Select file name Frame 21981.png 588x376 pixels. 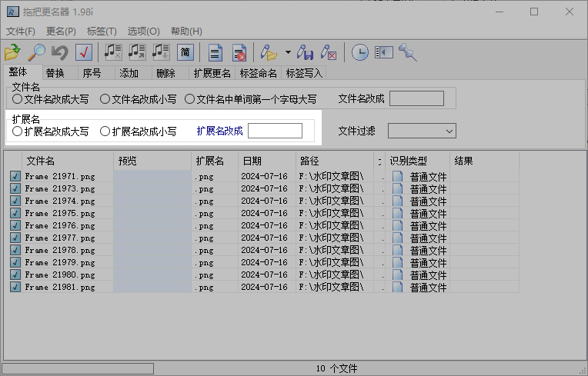60,288
